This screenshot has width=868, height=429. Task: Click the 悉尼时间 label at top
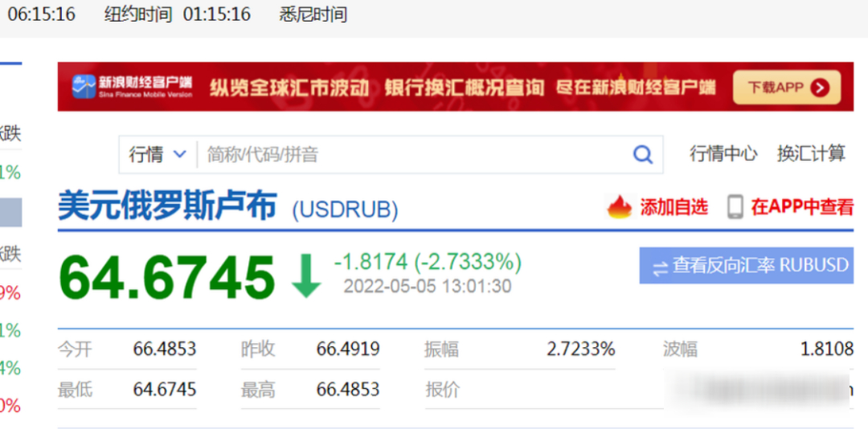(x=313, y=14)
